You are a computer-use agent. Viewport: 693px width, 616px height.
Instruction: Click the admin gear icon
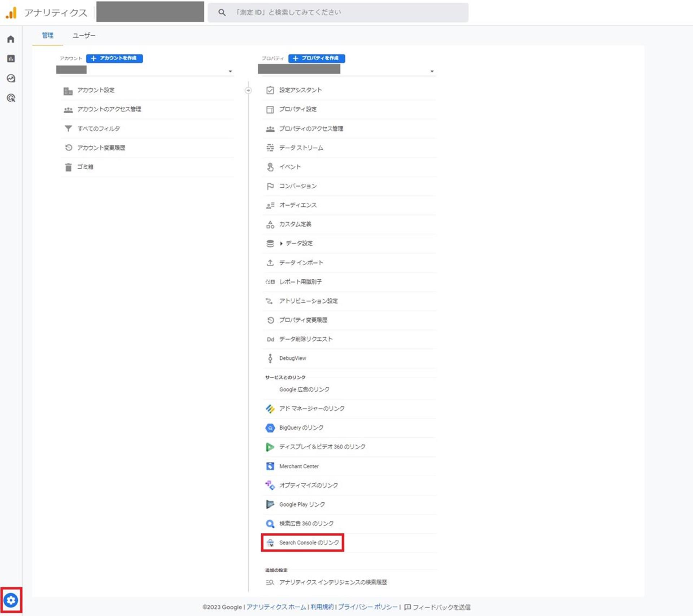tap(11, 600)
